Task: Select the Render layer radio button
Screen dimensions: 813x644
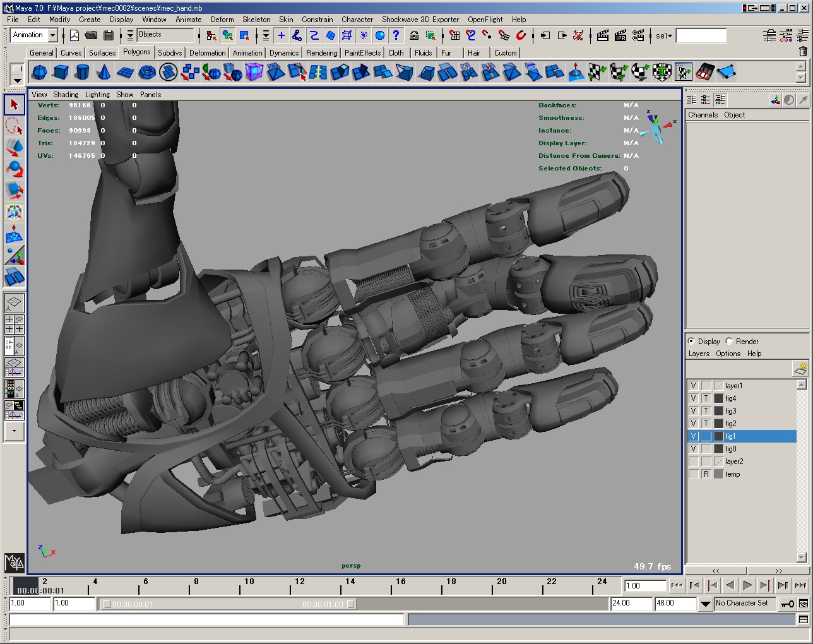Action: pyautogui.click(x=729, y=341)
